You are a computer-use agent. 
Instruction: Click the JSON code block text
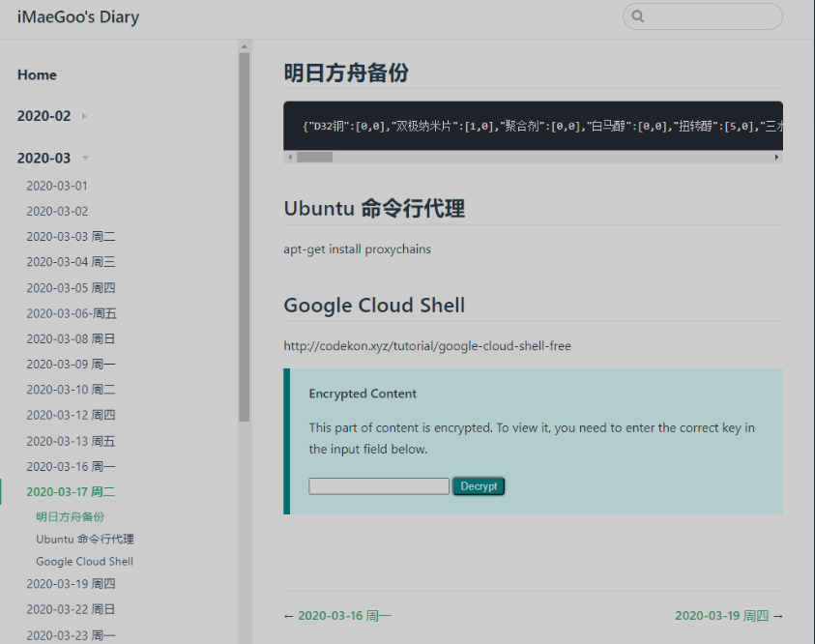coord(542,126)
